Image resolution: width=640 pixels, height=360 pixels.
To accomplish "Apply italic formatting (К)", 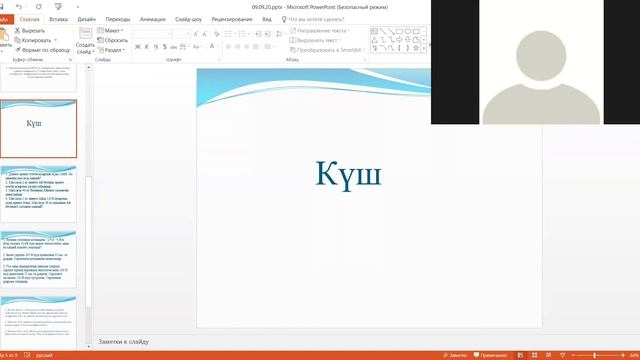I will (x=147, y=47).
